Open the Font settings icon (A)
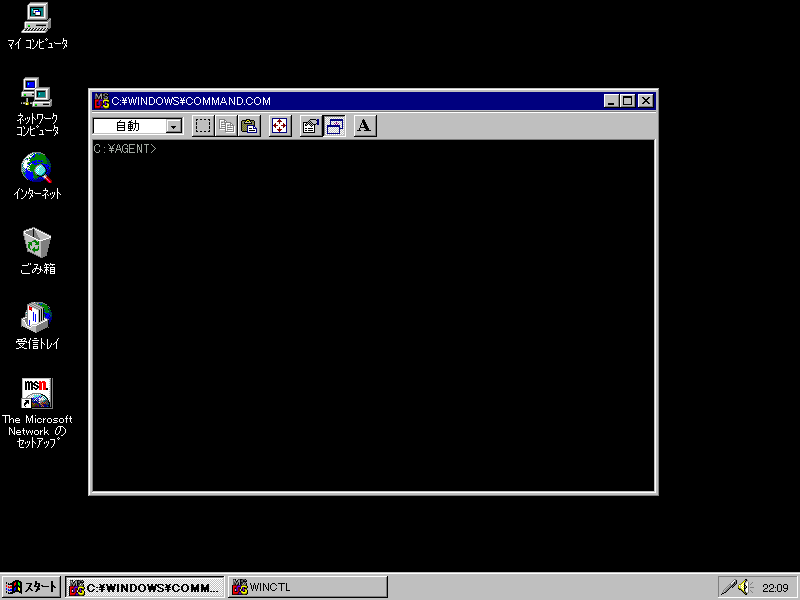Image resolution: width=800 pixels, height=600 pixels. tap(365, 126)
